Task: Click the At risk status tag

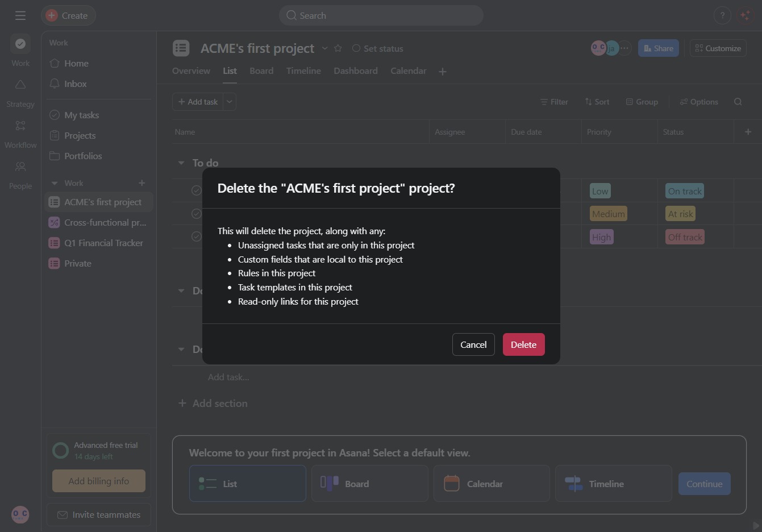Action: (681, 214)
